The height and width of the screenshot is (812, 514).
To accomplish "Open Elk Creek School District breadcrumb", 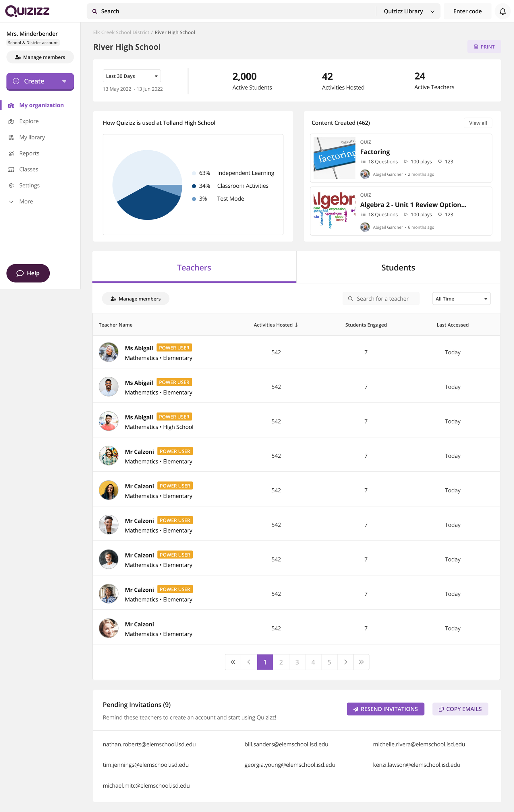I will click(121, 32).
